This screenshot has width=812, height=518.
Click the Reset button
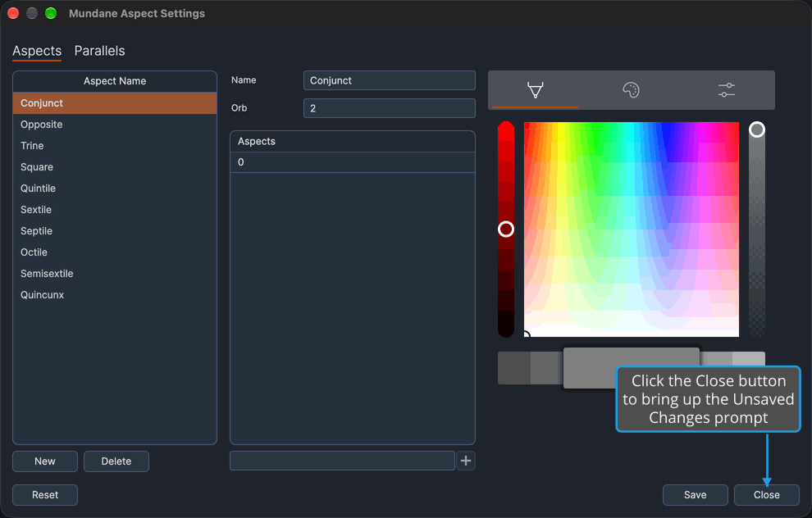click(45, 495)
